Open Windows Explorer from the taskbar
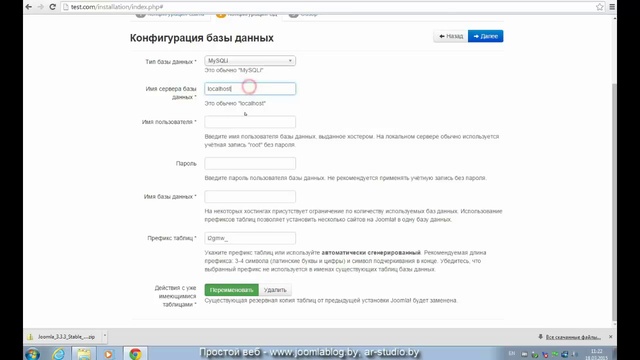 [84, 353]
